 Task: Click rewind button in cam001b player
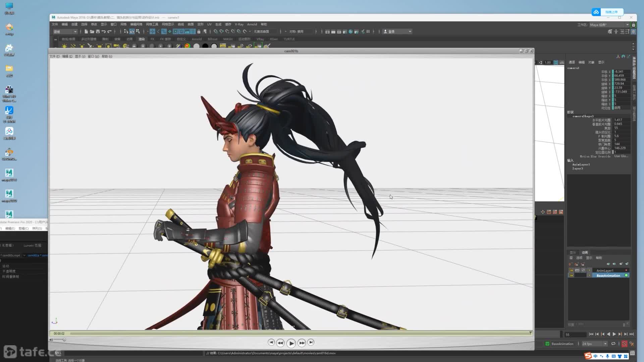pyautogui.click(x=280, y=343)
